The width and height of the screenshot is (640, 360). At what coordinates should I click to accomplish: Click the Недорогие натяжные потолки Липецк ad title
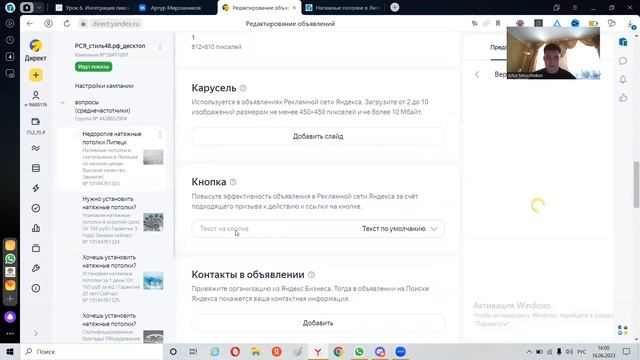point(112,138)
